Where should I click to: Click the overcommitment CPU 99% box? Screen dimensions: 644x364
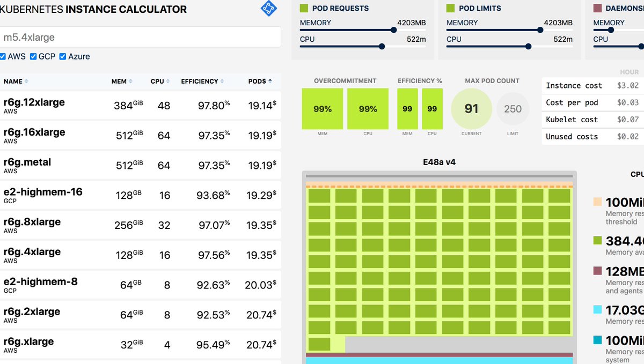[368, 109]
